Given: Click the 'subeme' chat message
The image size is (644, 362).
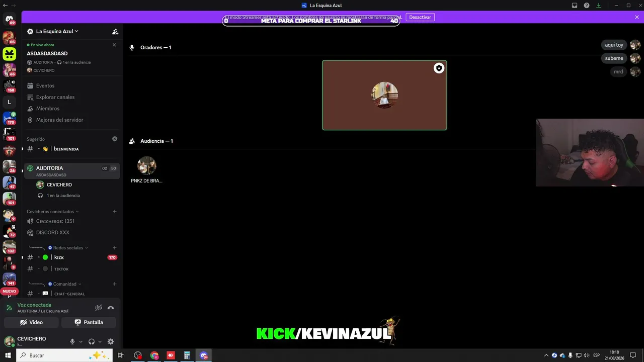Looking at the screenshot, I should [614, 58].
